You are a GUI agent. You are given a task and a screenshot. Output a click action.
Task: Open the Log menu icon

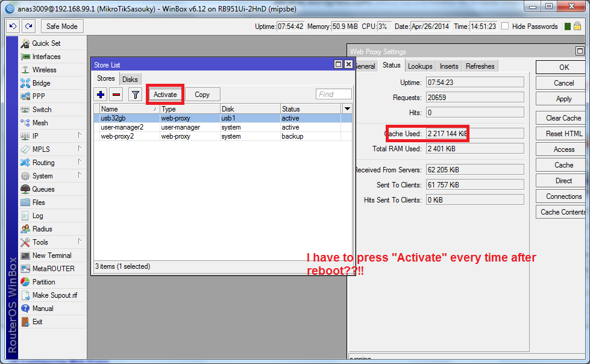pos(25,216)
